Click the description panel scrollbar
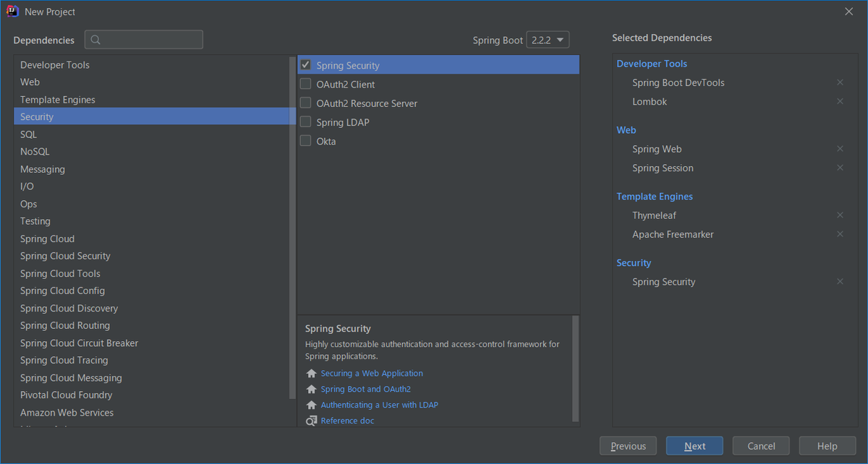 (x=576, y=369)
